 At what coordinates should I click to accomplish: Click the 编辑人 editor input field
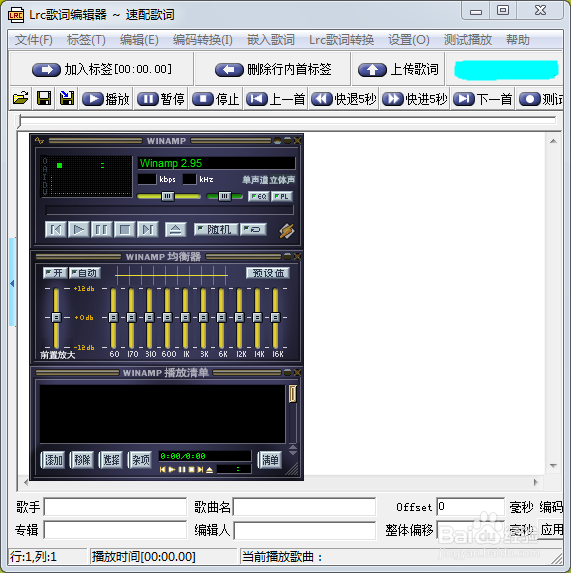(x=305, y=530)
